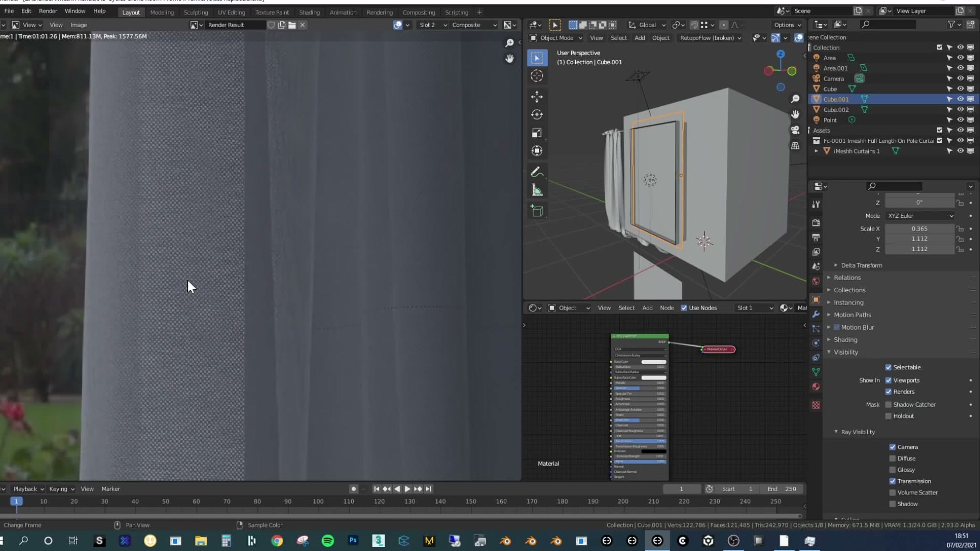Expand iMeshh Curtains 1 in outliner

816,151
